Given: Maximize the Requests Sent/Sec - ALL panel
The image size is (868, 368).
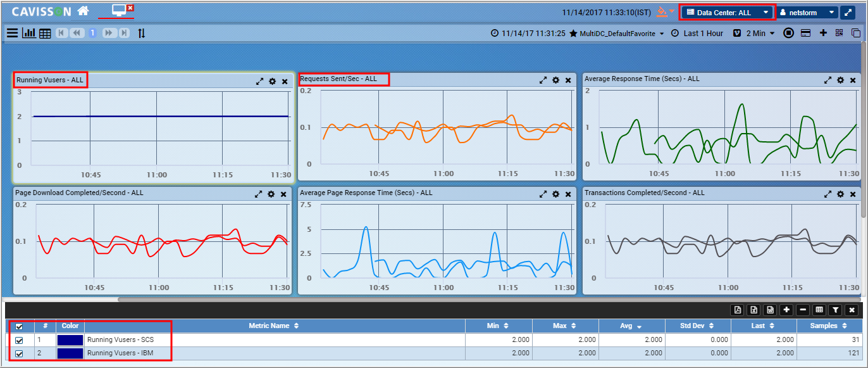Looking at the screenshot, I should pos(543,80).
